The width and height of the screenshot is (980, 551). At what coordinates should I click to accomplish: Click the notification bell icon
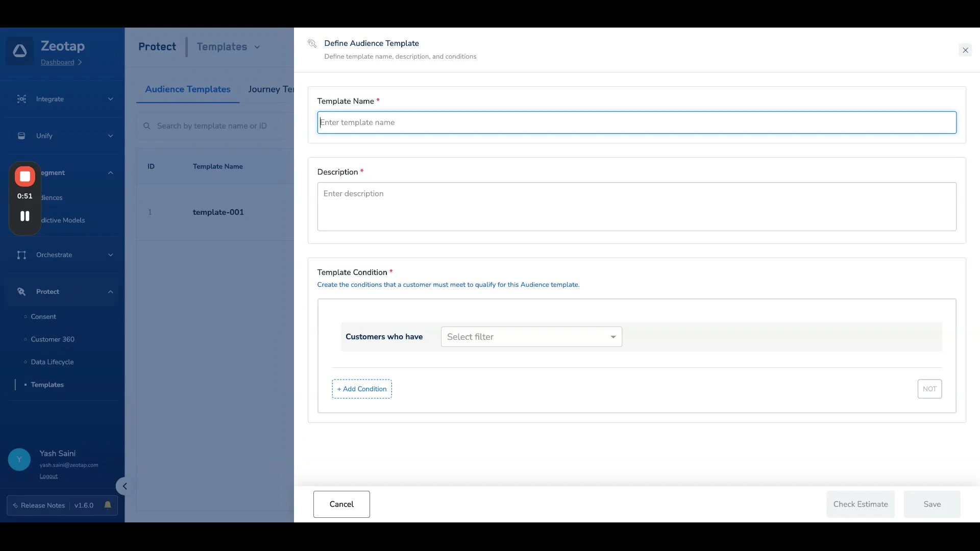tap(108, 505)
